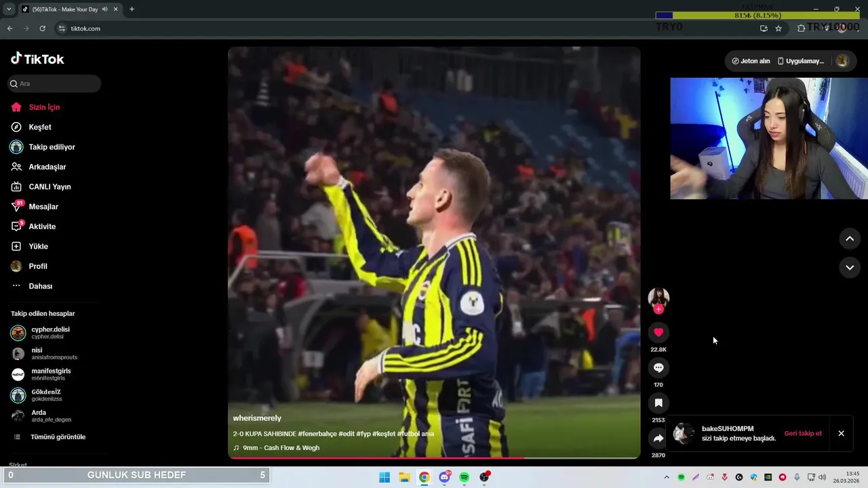Click the Yükle upload icon
The image size is (868, 488).
pos(16,246)
